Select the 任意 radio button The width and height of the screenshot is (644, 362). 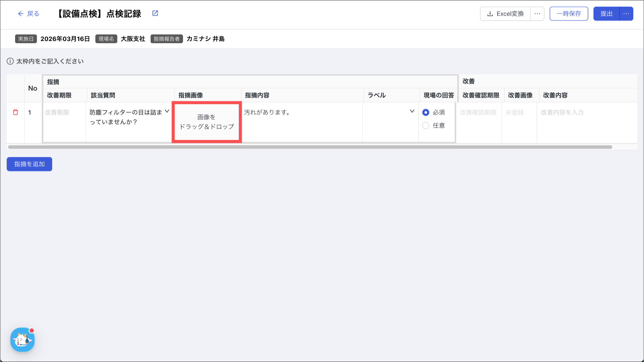point(426,125)
